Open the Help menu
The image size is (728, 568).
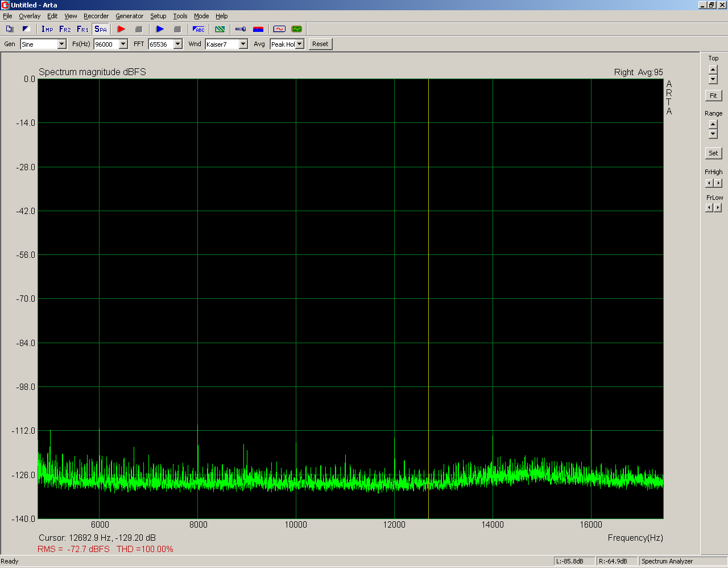coord(222,16)
